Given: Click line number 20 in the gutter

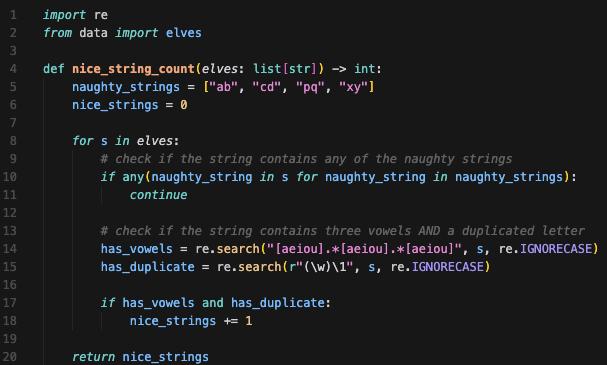Looking at the screenshot, I should tap(10, 356).
